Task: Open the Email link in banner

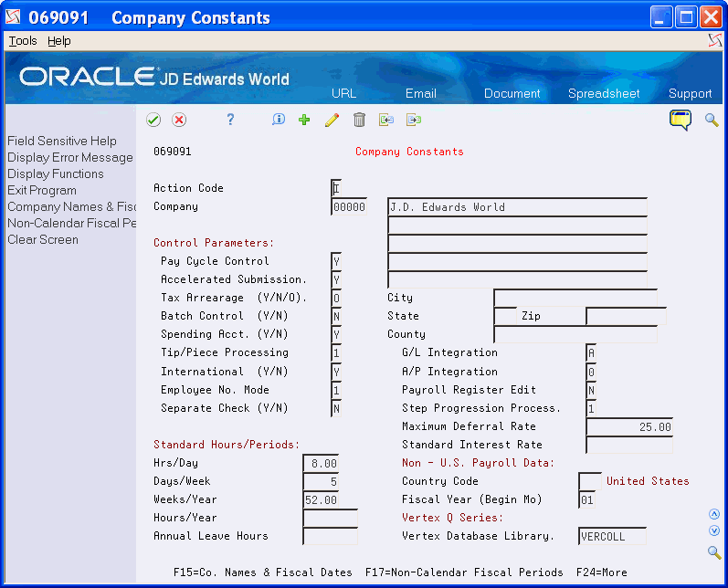Action: click(421, 93)
